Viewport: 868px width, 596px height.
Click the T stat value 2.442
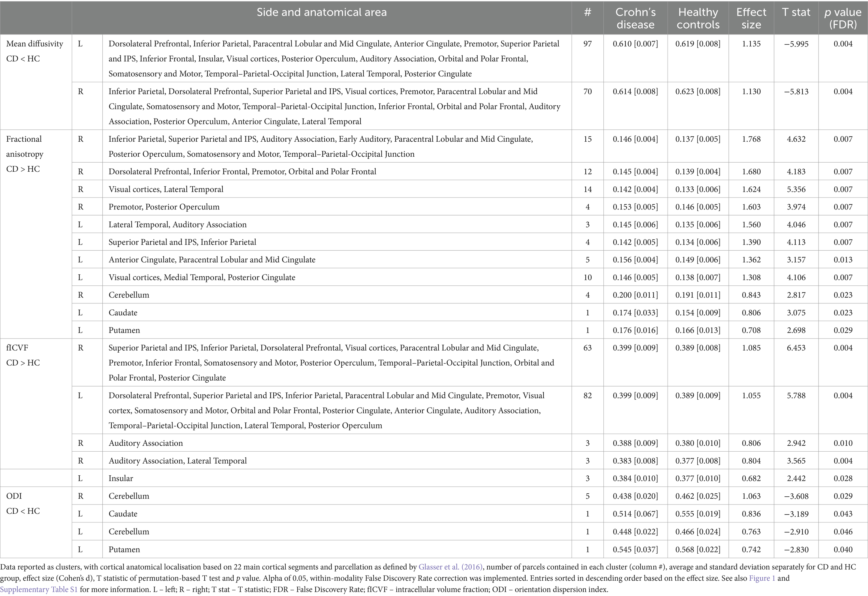[796, 478]
